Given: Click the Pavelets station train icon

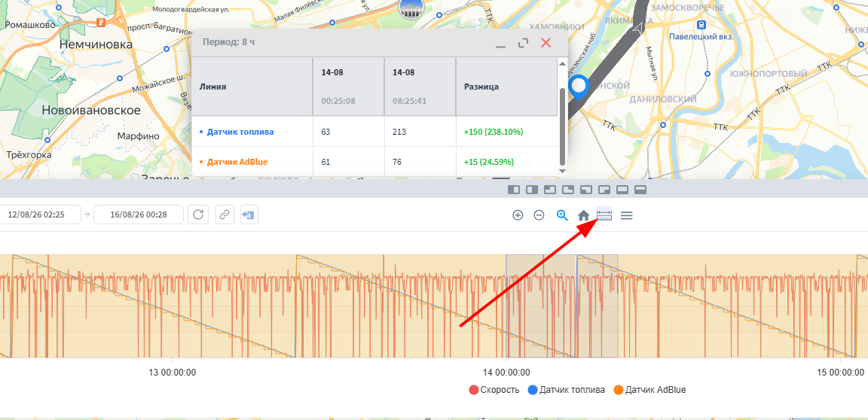Looking at the screenshot, I should click(701, 24).
